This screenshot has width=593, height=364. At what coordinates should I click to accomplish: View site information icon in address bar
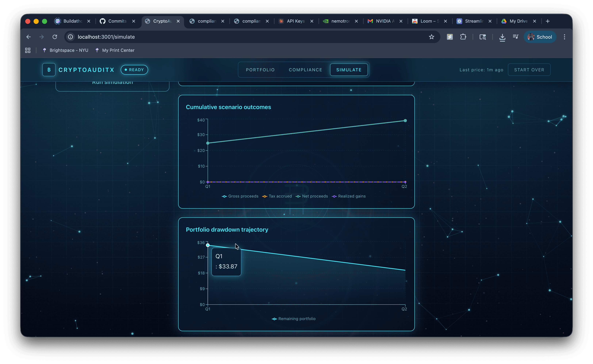70,37
